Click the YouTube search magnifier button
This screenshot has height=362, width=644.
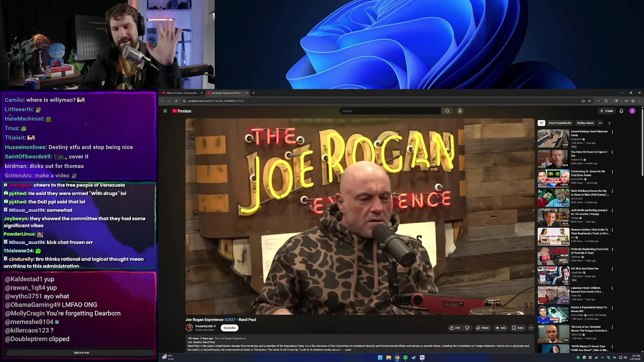447,111
